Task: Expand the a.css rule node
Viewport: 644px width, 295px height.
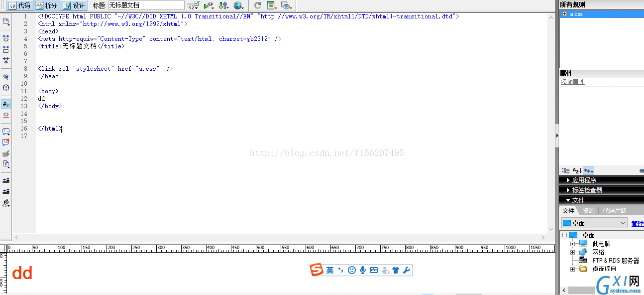Action: coord(564,14)
